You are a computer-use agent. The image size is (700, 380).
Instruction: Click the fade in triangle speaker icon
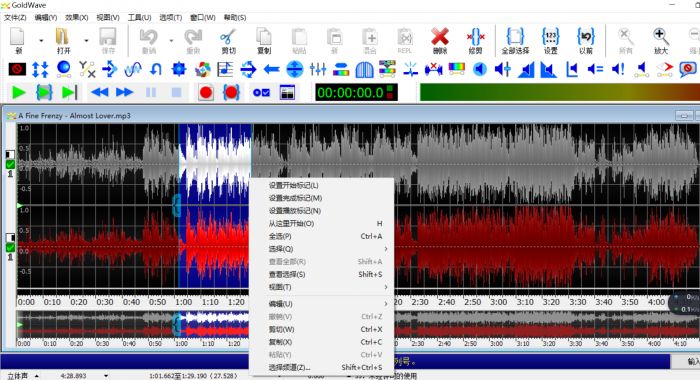click(x=526, y=70)
